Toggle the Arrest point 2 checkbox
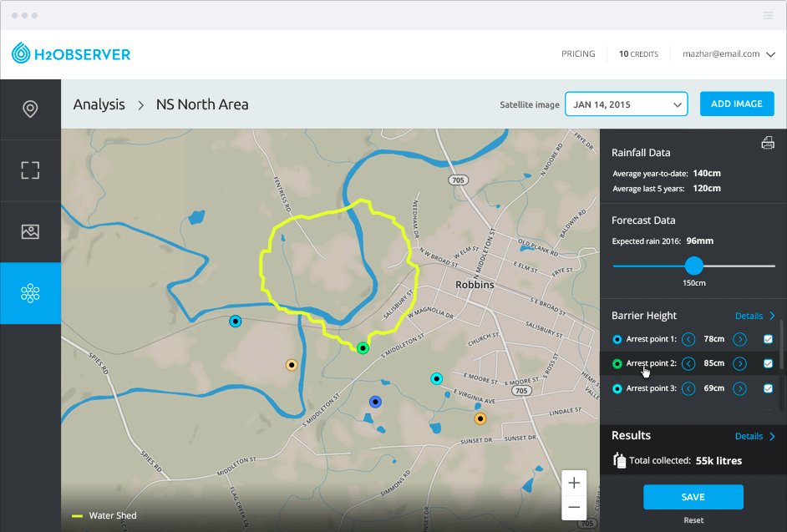Image resolution: width=787 pixels, height=532 pixels. [768, 363]
